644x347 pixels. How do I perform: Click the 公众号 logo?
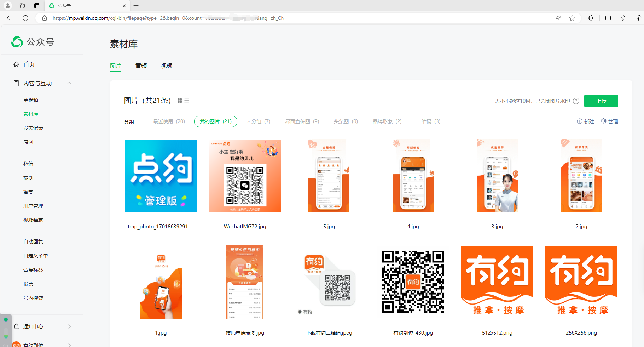click(x=33, y=42)
